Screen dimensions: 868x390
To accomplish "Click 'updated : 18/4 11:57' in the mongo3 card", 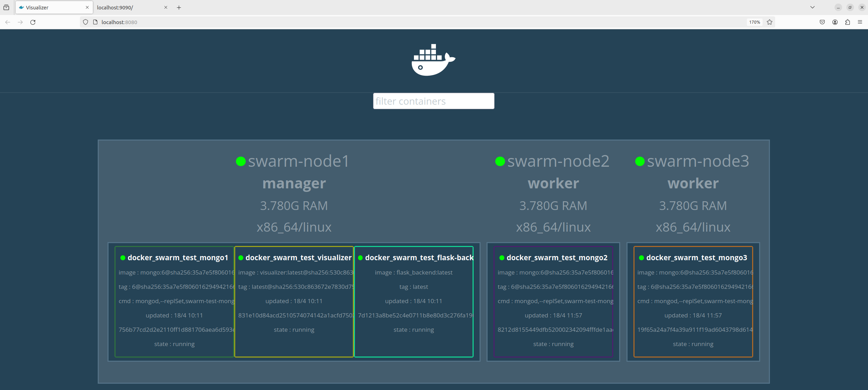I will point(693,315).
